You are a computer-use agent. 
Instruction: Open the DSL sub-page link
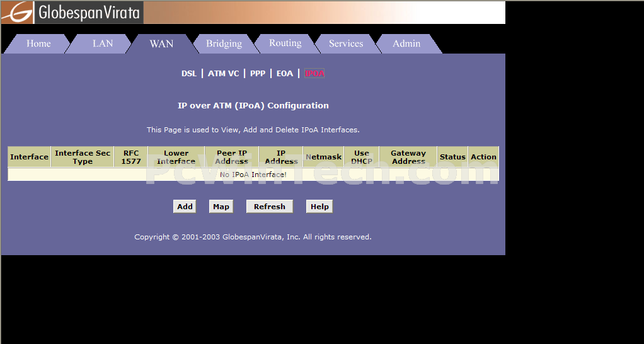pos(189,74)
